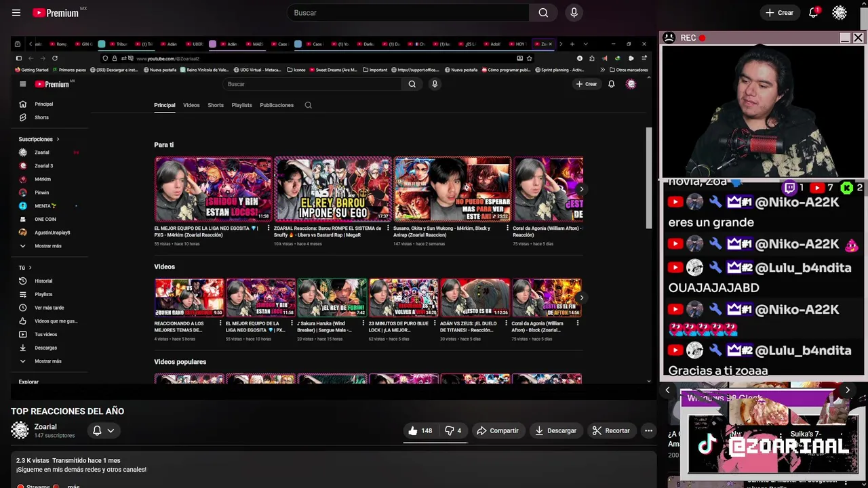Viewport: 868px width, 488px height.
Task: Click Crear button inside the recorded YouTube page
Action: point(586,84)
